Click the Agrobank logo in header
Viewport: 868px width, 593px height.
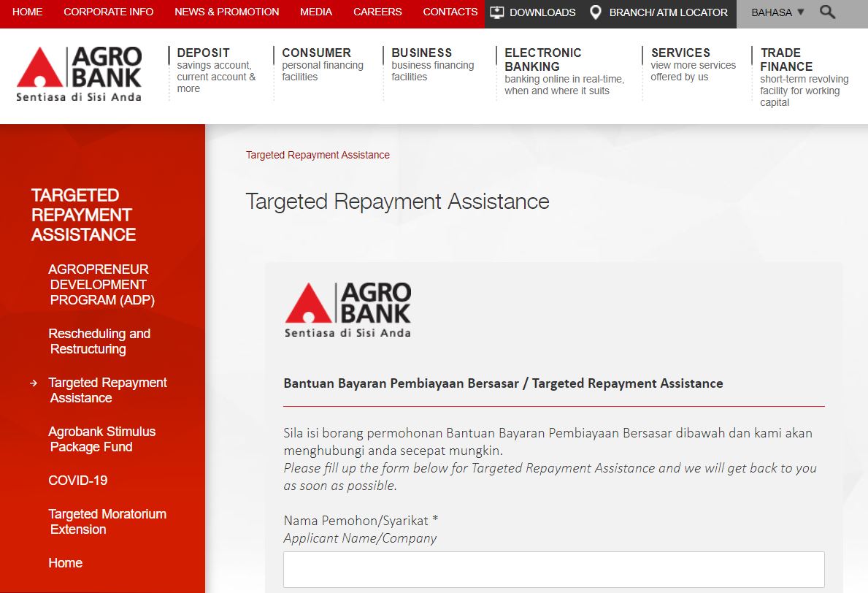(79, 74)
